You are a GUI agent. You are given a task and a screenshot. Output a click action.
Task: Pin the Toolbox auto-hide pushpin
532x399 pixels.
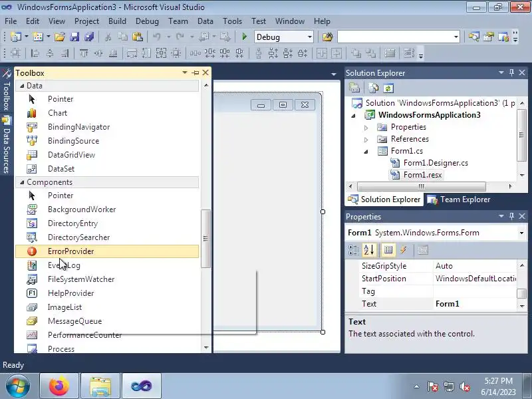click(196, 72)
